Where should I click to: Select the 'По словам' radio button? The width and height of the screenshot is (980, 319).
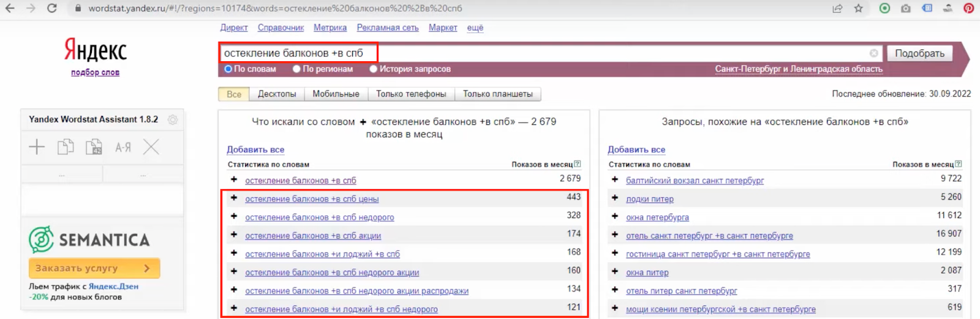[x=228, y=69]
